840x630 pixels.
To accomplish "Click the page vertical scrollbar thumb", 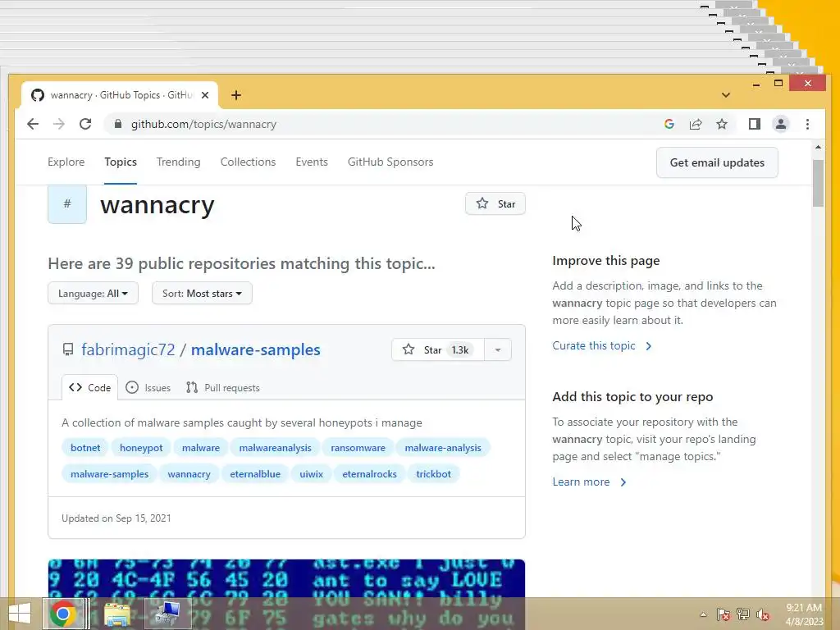I will [x=818, y=183].
